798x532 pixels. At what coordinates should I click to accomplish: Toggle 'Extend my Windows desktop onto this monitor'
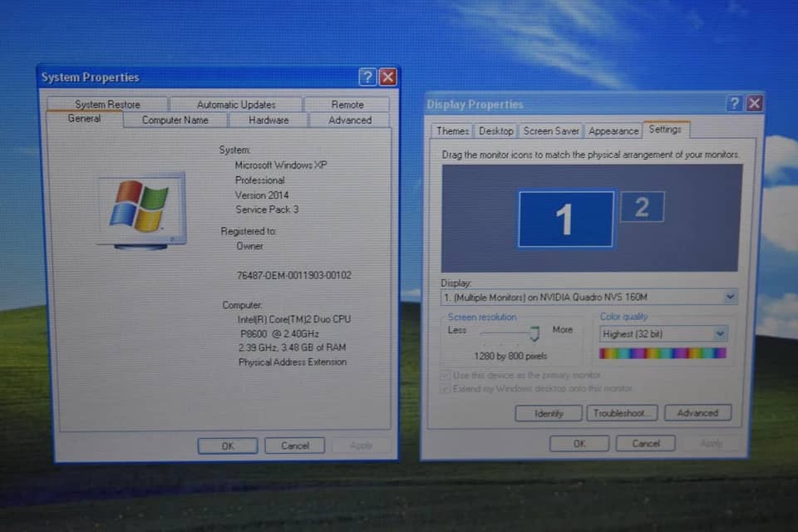[537, 388]
